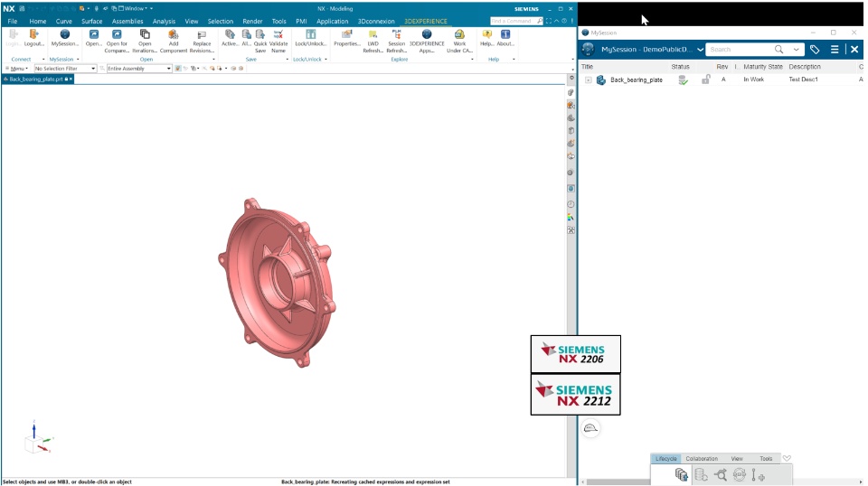Switch to Collaboration tab in MySession

pyautogui.click(x=702, y=458)
